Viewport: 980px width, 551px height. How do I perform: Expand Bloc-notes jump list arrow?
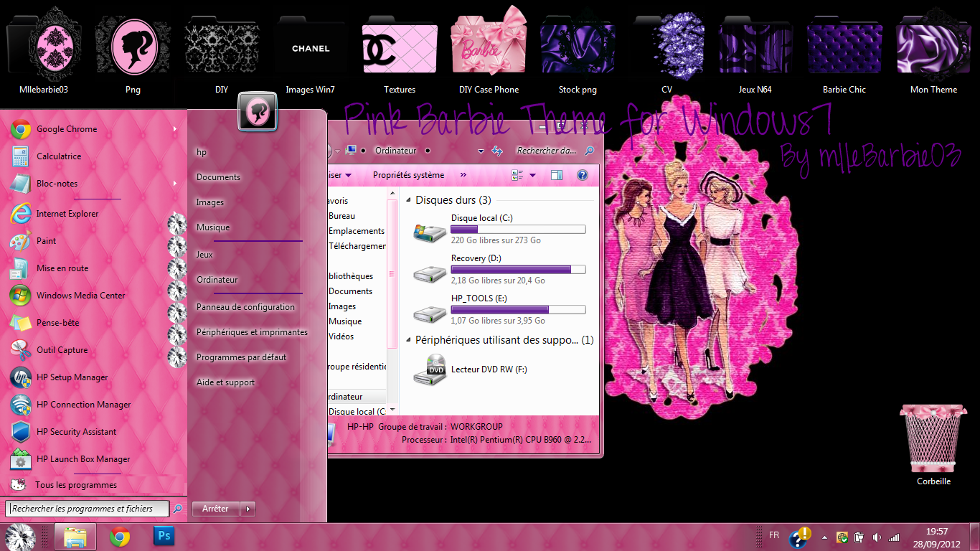(174, 184)
